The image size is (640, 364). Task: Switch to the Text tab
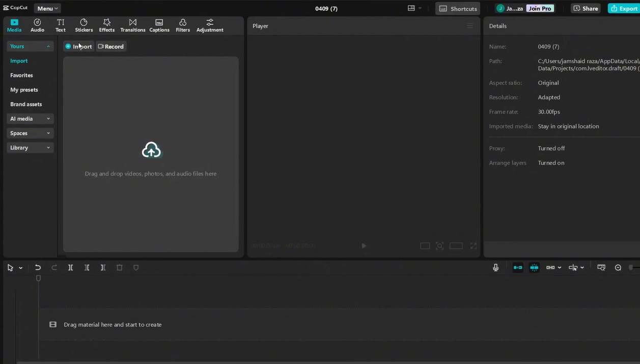click(61, 25)
